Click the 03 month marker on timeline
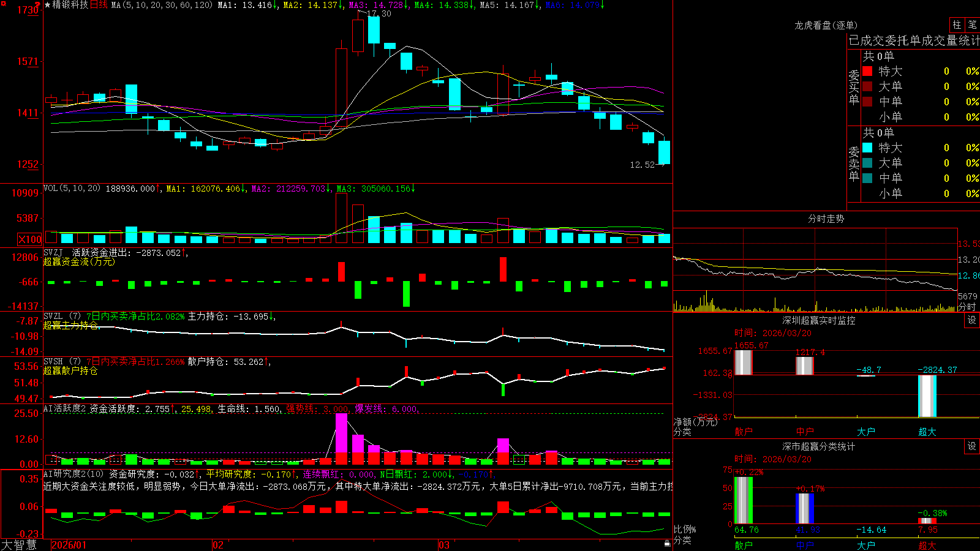Viewport: 980px width, 551px height. 444,545
